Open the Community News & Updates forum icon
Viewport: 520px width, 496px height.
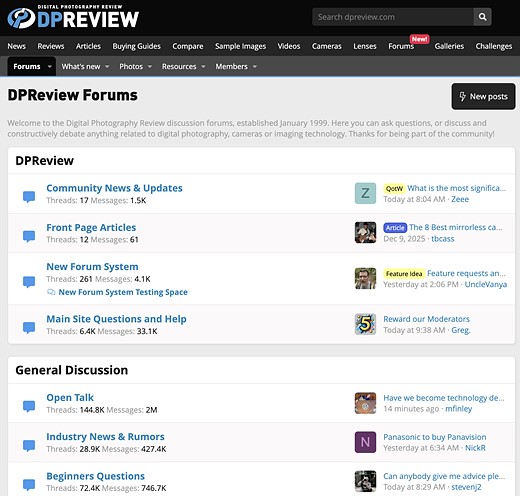click(x=29, y=196)
